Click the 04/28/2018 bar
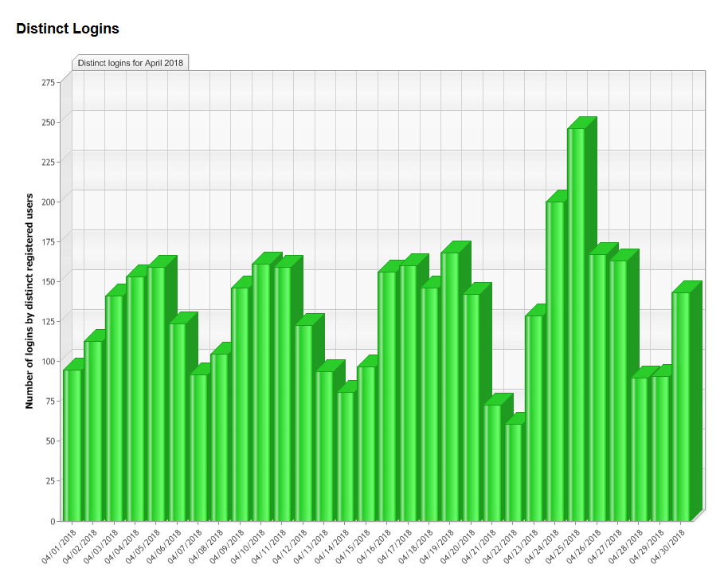728x584 pixels. tap(639, 449)
